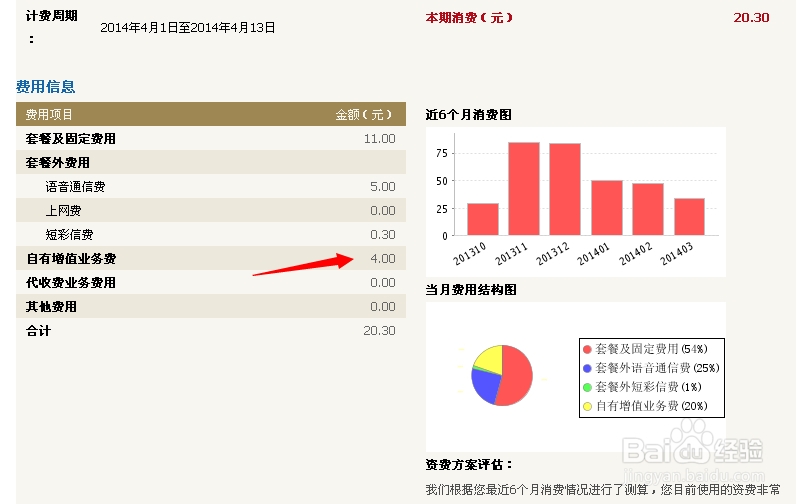
Task: Select the 4.00 amount value
Action: pos(382,258)
